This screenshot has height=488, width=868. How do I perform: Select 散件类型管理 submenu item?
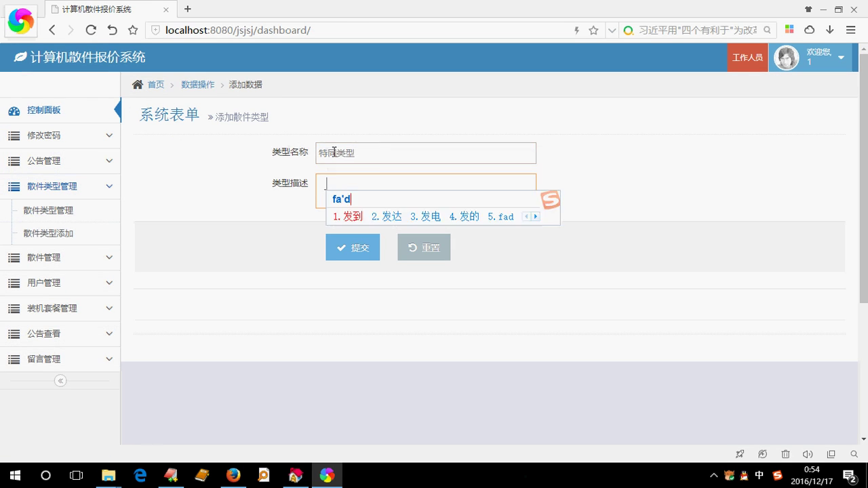(48, 210)
